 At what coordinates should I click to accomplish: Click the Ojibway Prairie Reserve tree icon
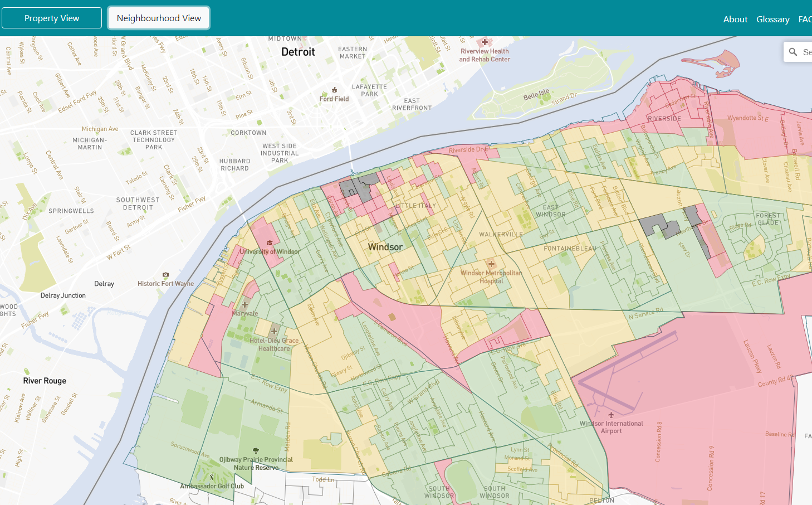pos(256,450)
